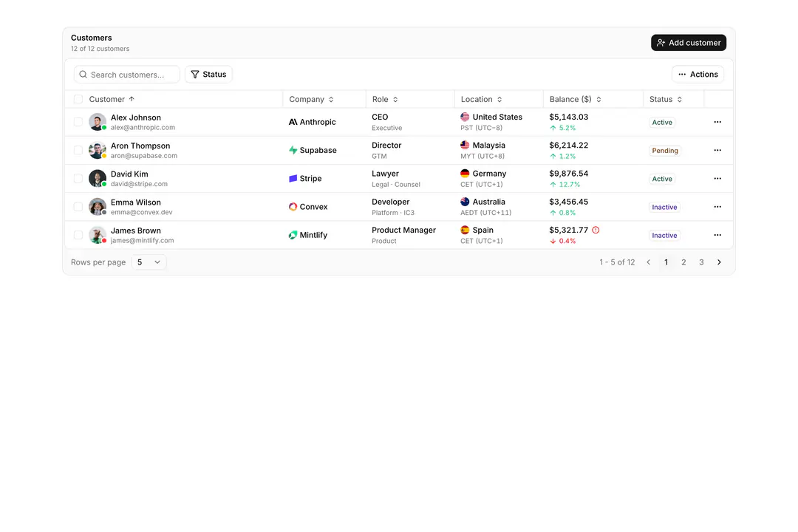Image resolution: width=798 pixels, height=532 pixels.
Task: Click Aron Thompson's avatar
Action: [x=98, y=150]
